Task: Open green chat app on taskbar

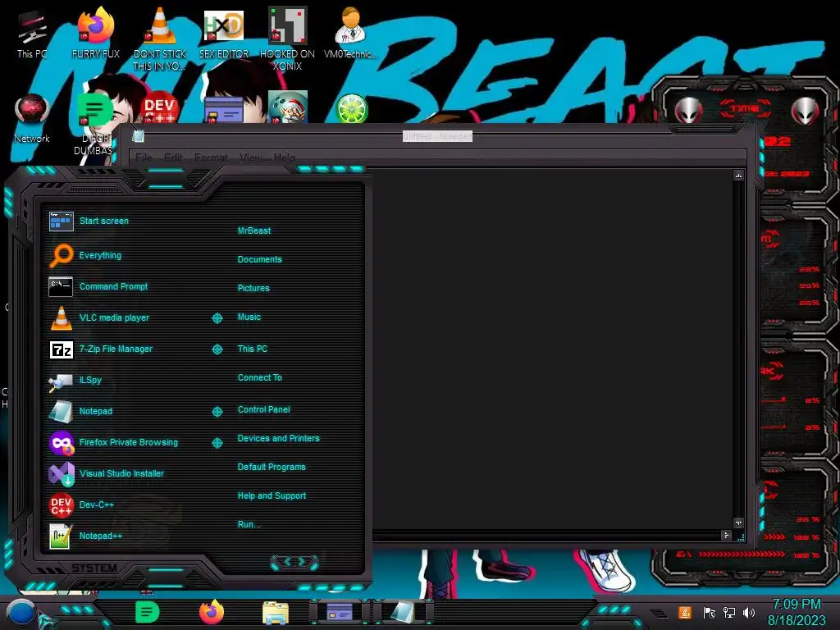Action: [x=148, y=612]
